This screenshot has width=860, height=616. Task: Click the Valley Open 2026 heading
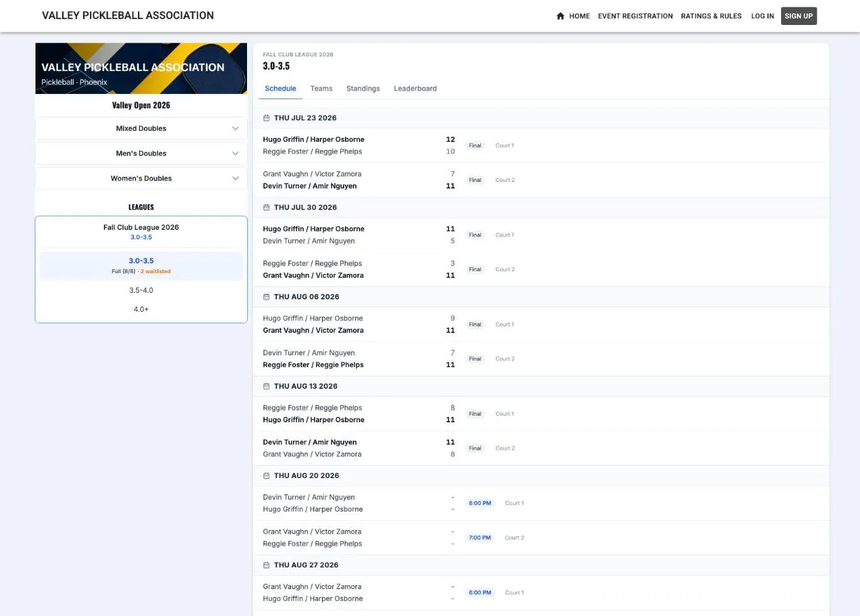[x=141, y=105]
